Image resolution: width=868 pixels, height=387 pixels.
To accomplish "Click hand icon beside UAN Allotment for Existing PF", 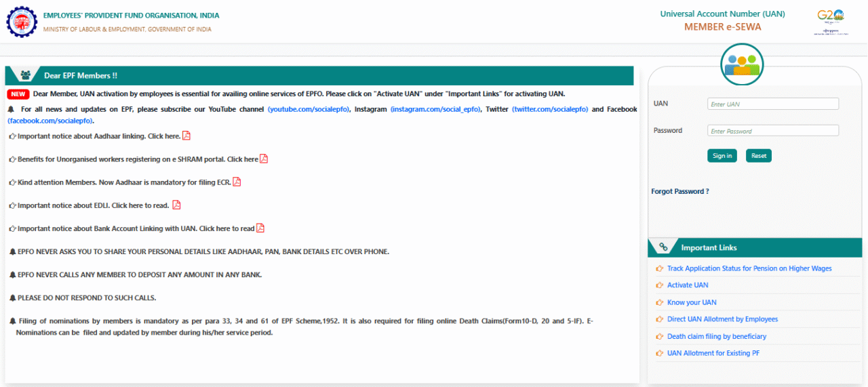I will click(x=660, y=353).
